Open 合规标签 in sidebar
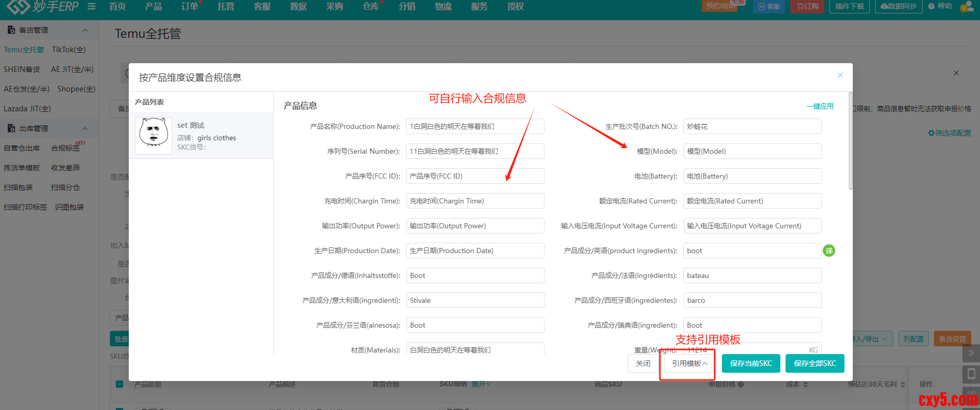 [x=66, y=148]
